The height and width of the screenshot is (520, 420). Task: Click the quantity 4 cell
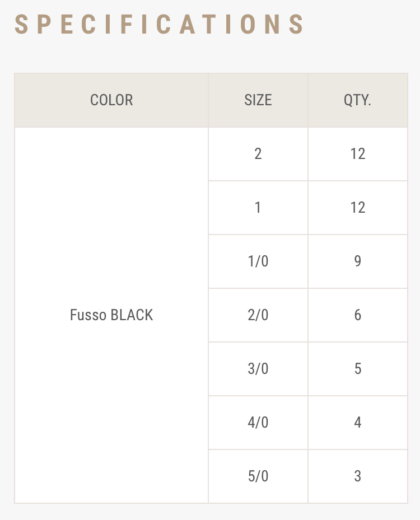click(358, 423)
